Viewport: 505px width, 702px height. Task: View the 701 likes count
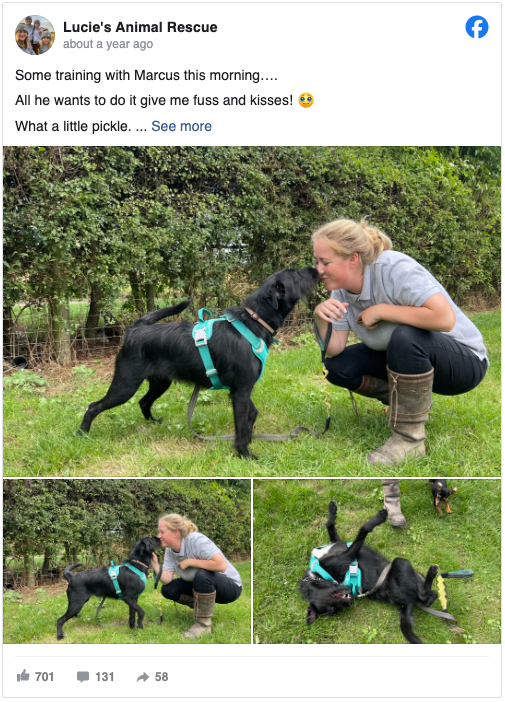tap(44, 676)
